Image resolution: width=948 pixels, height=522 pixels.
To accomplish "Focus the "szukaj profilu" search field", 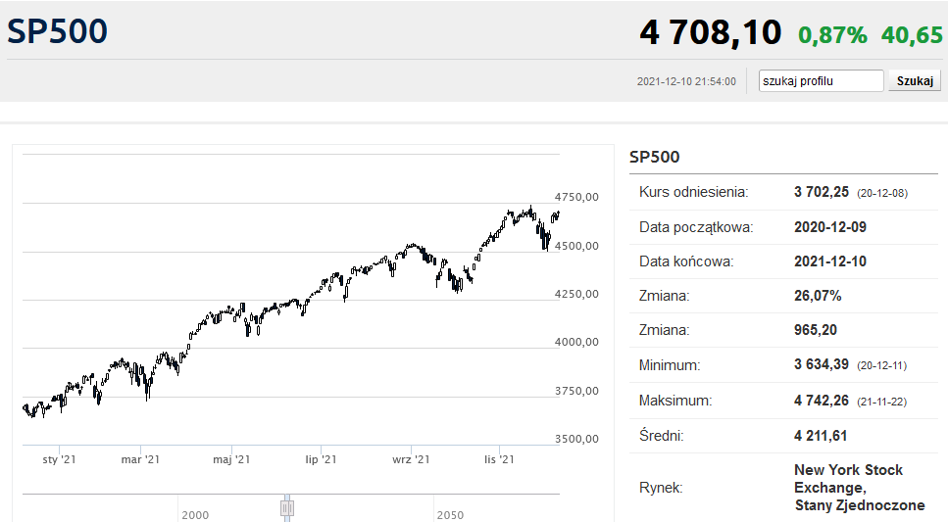I will 820,81.
